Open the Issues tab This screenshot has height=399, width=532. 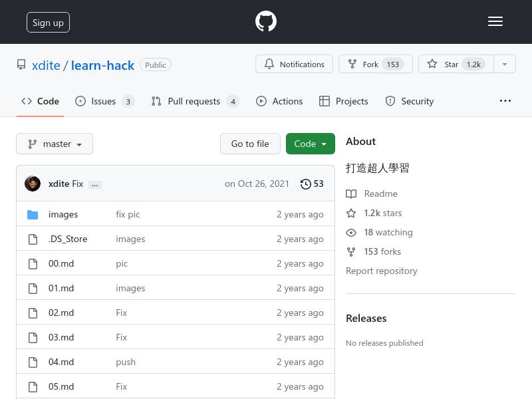(x=104, y=101)
